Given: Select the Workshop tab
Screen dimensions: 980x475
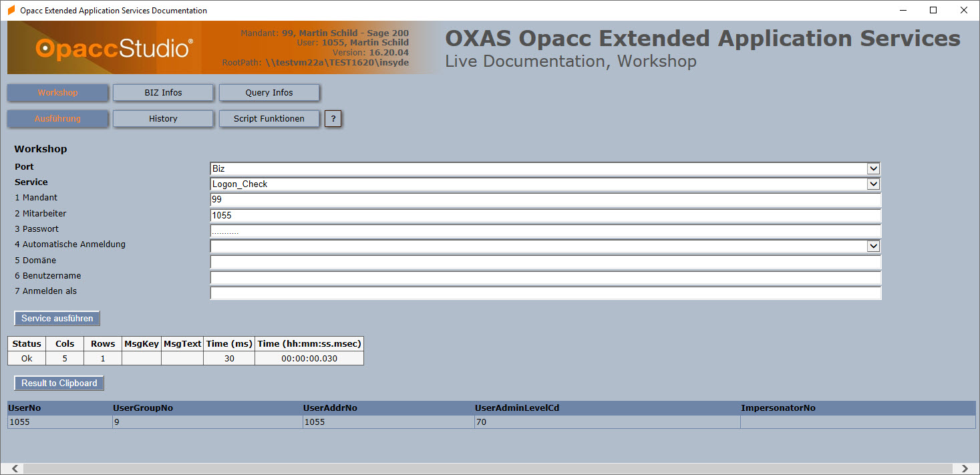Looking at the screenshot, I should click(x=57, y=92).
